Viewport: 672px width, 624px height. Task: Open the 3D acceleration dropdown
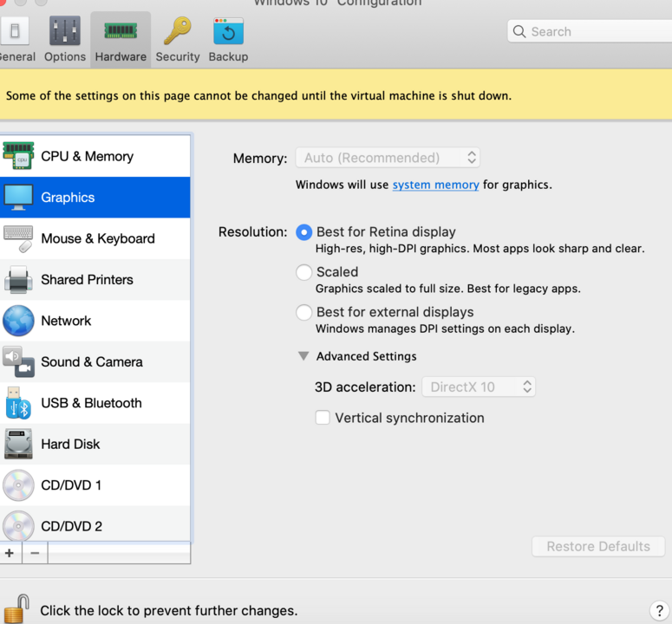coord(478,387)
